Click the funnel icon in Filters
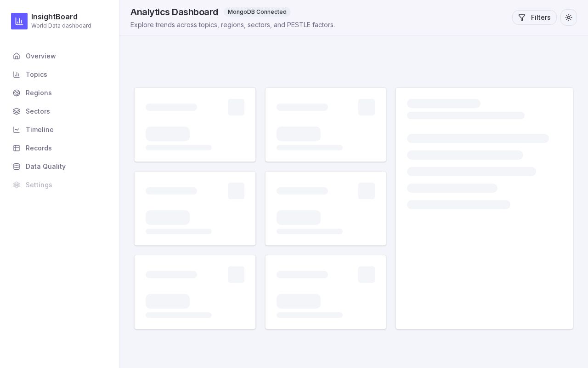588x368 pixels. pyautogui.click(x=522, y=17)
